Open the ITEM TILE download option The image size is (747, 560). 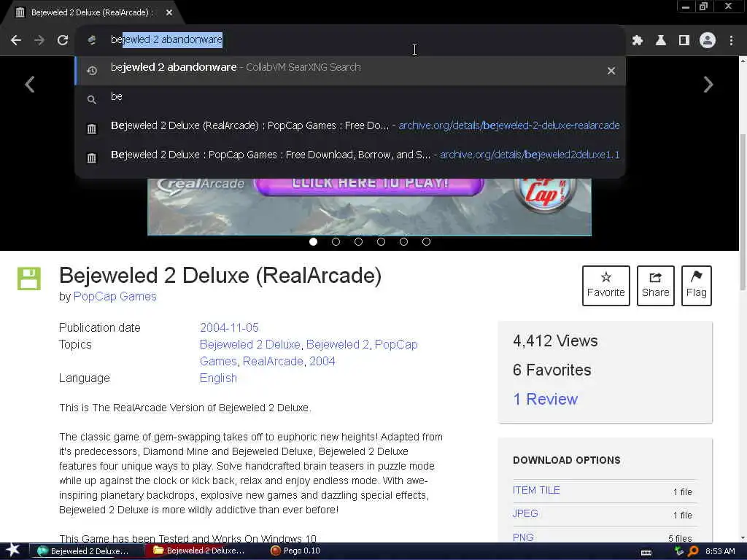(x=536, y=491)
